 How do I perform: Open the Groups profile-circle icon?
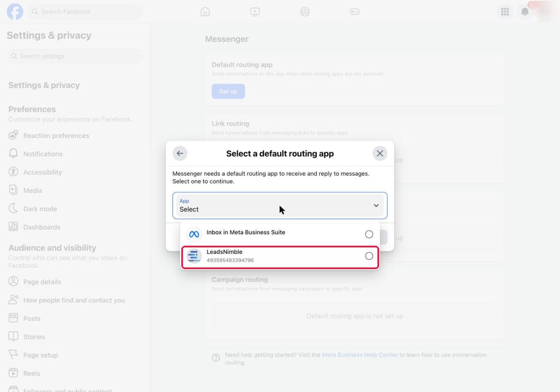coord(305,12)
